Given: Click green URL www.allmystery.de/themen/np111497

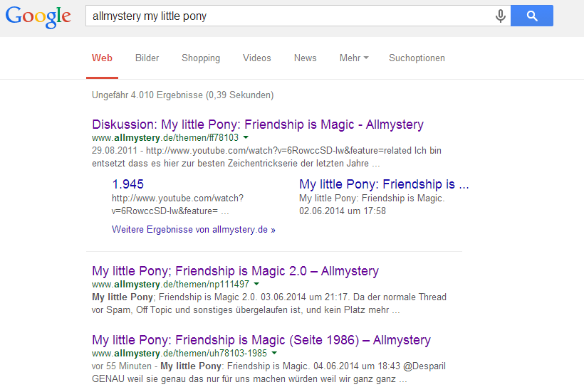Looking at the screenshot, I should click(171, 284).
